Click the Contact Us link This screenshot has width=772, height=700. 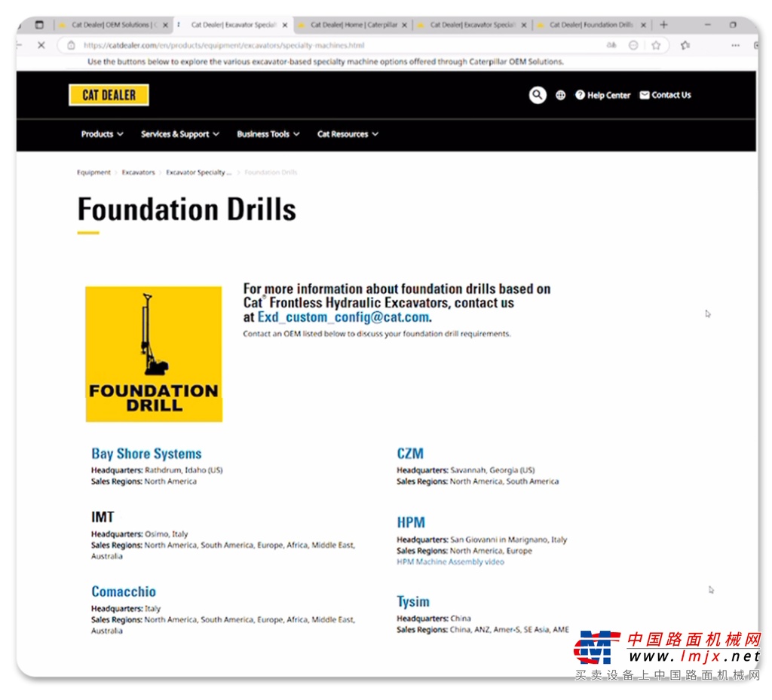(x=665, y=96)
